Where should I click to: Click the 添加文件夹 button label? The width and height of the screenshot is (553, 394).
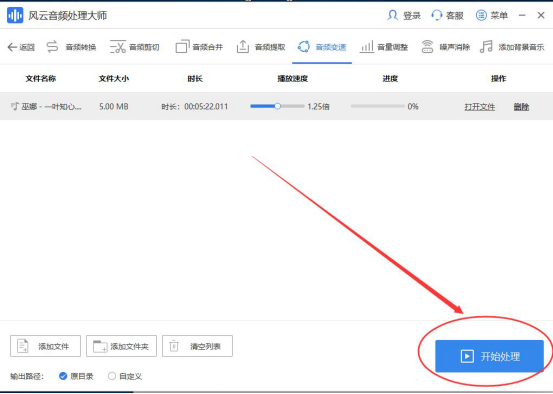coord(129,347)
